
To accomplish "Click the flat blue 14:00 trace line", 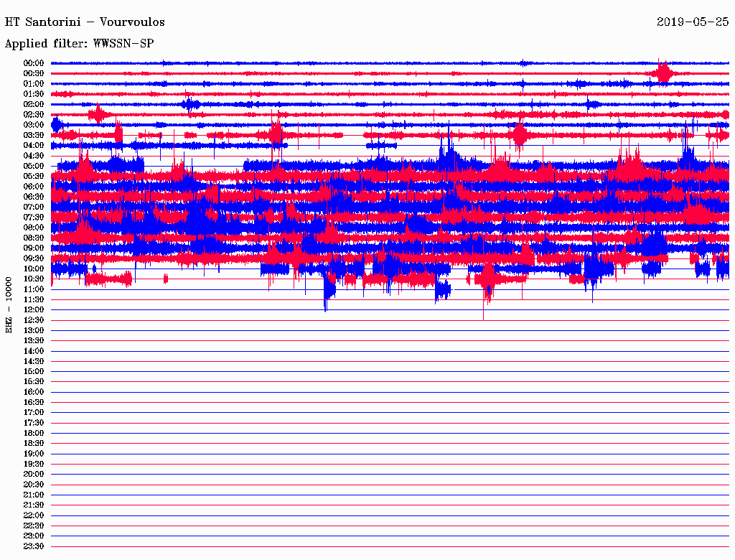I will (390, 351).
